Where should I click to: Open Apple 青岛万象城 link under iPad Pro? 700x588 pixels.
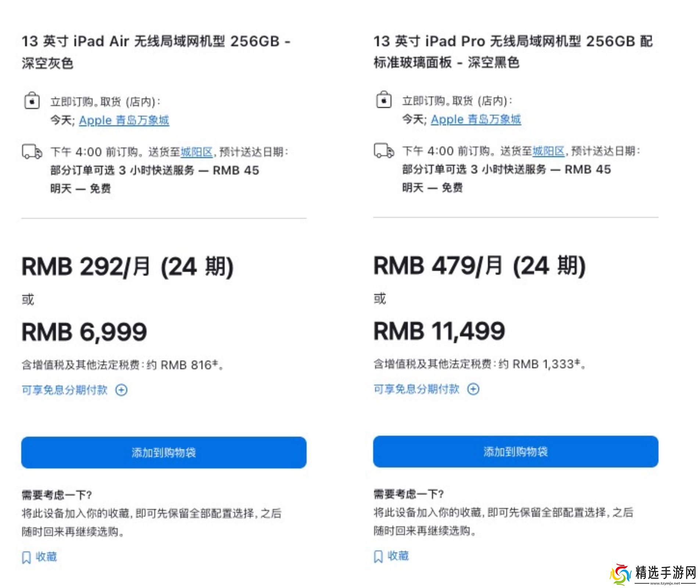tap(476, 119)
